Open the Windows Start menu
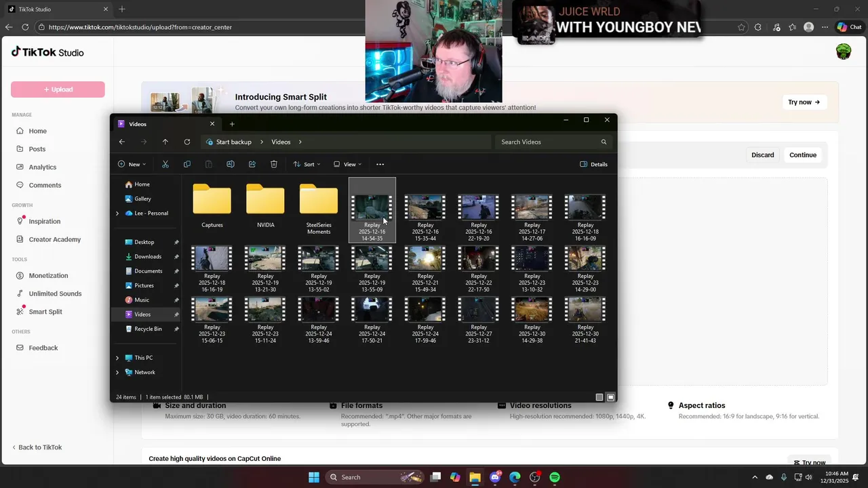 pyautogui.click(x=314, y=477)
